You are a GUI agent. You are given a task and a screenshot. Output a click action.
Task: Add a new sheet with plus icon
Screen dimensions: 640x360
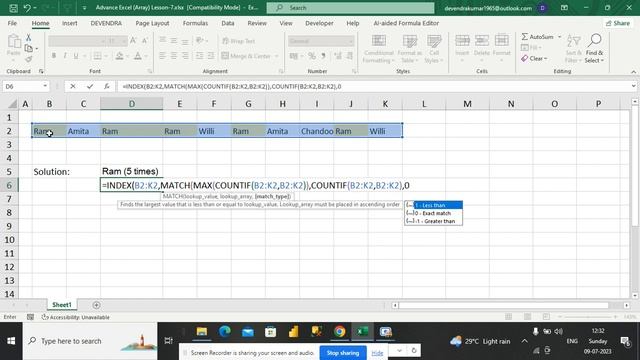96,305
